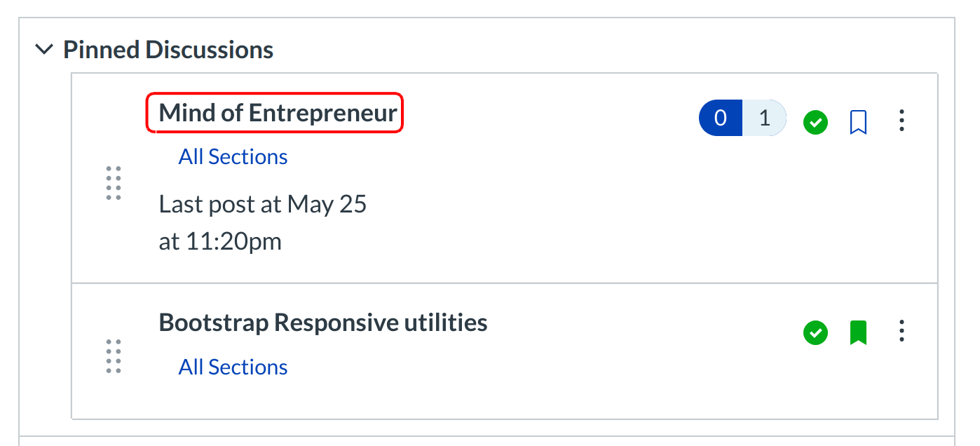Click All Sections under Bootstrap Responsive utilities
This screenshot has width=980, height=446.
pos(233,367)
